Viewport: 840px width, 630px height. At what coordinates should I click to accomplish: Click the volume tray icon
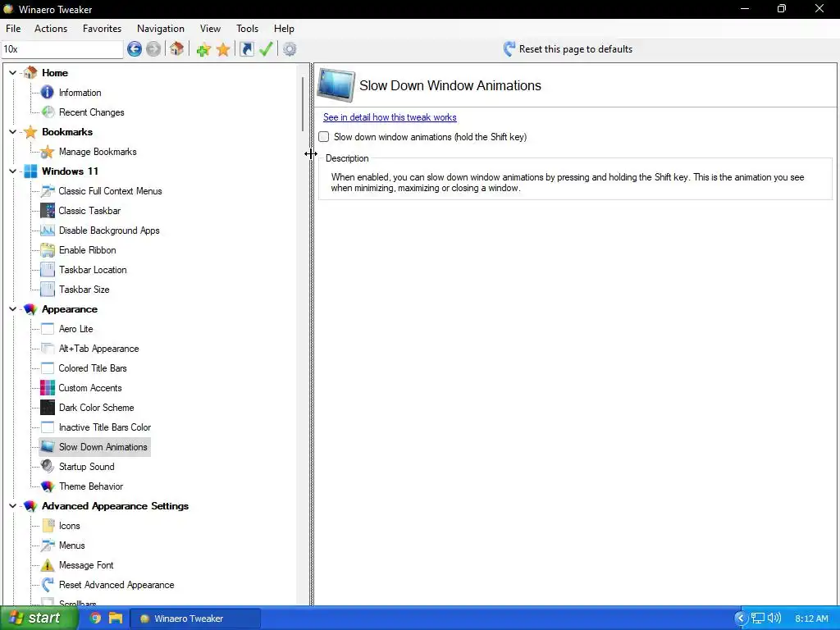coord(774,619)
